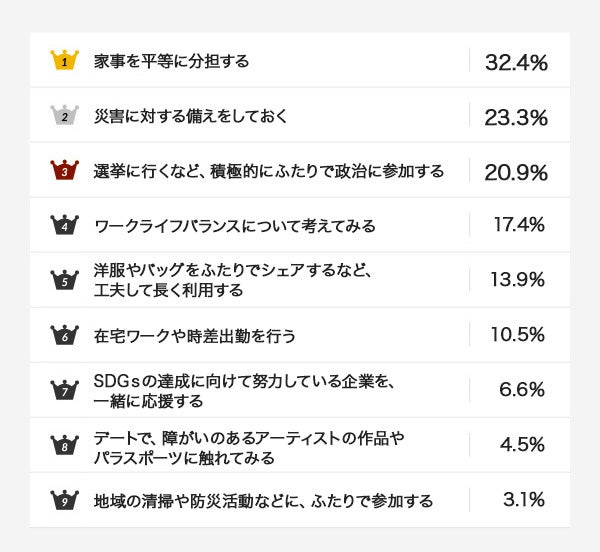This screenshot has width=600, height=552.
Task: Click the rank 7 crown icon
Action: point(64,390)
